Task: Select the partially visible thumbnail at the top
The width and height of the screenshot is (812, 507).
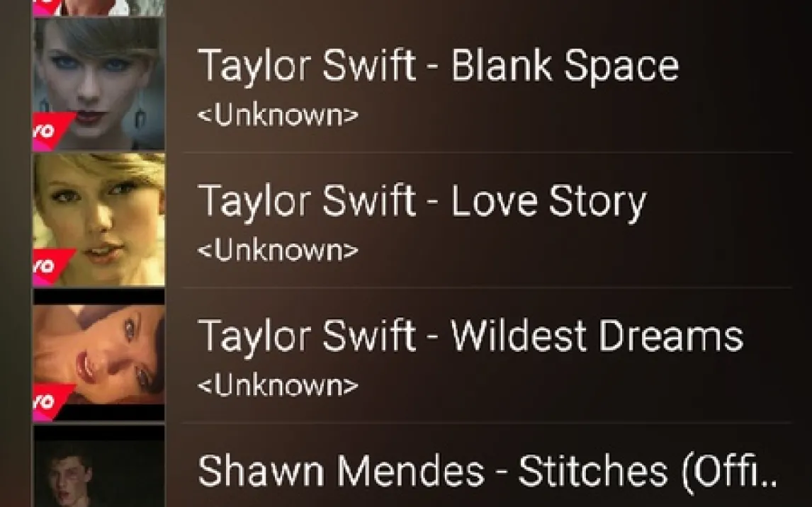Action: coord(99,8)
